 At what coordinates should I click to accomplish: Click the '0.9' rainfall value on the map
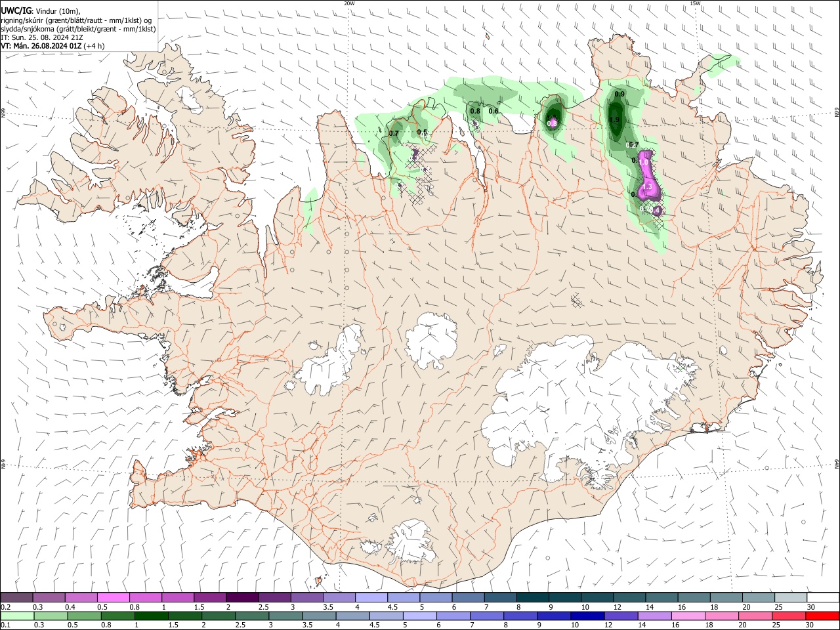(619, 94)
